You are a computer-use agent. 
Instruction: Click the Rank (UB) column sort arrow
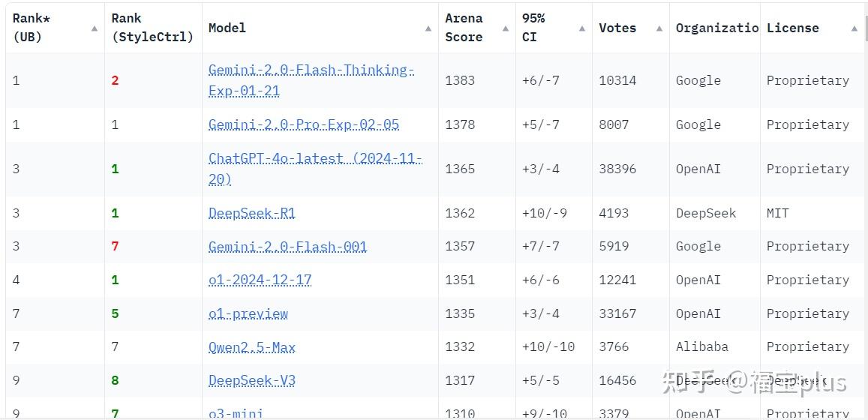pyautogui.click(x=95, y=28)
